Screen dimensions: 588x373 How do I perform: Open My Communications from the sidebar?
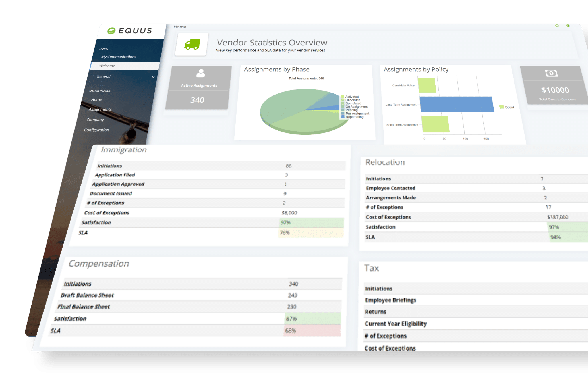pyautogui.click(x=118, y=57)
